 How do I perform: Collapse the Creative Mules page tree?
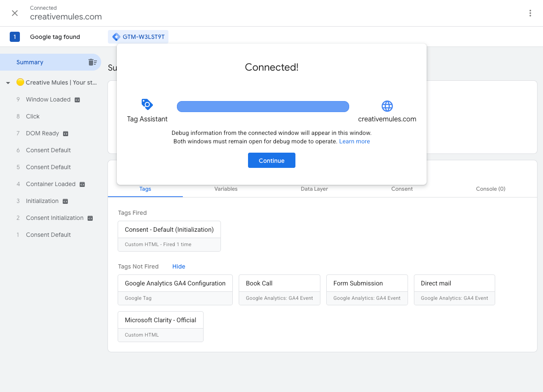tap(8, 83)
